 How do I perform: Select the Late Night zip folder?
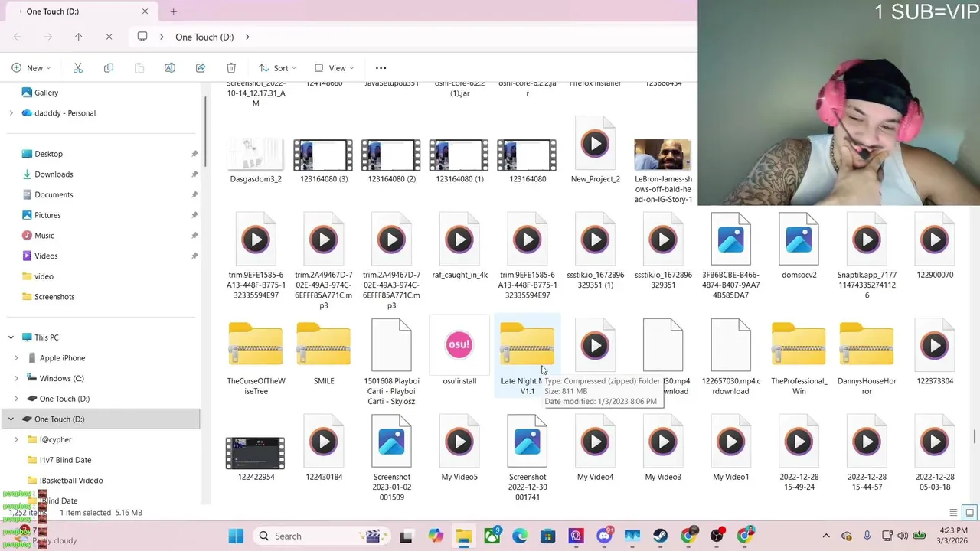pos(527,357)
